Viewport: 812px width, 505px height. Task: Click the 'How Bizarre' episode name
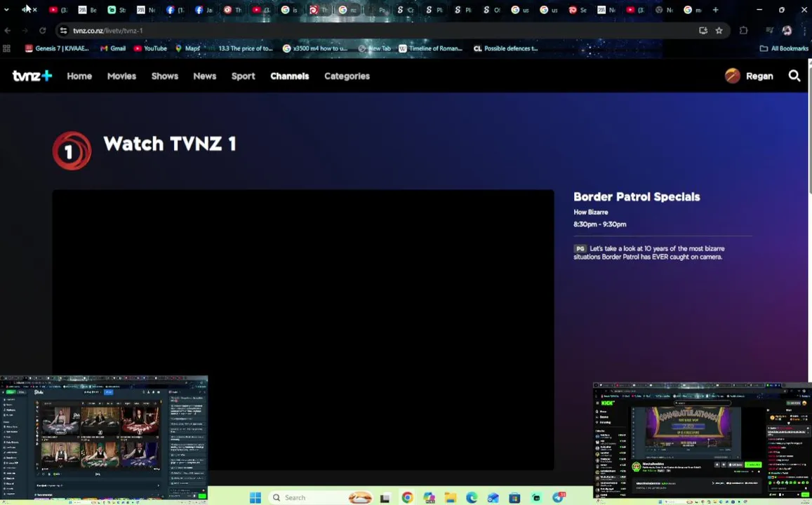pyautogui.click(x=590, y=212)
